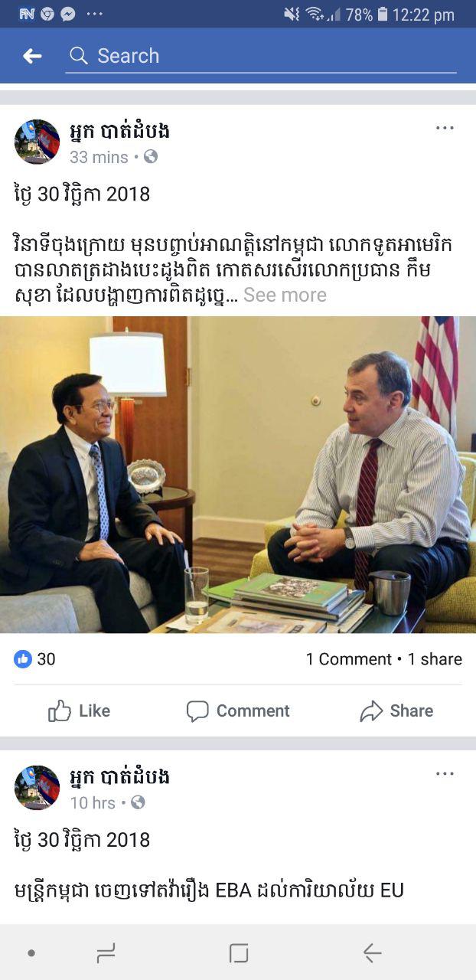Click the public globe icon beside 10 hrs
This screenshot has height=980, width=476.
(138, 803)
